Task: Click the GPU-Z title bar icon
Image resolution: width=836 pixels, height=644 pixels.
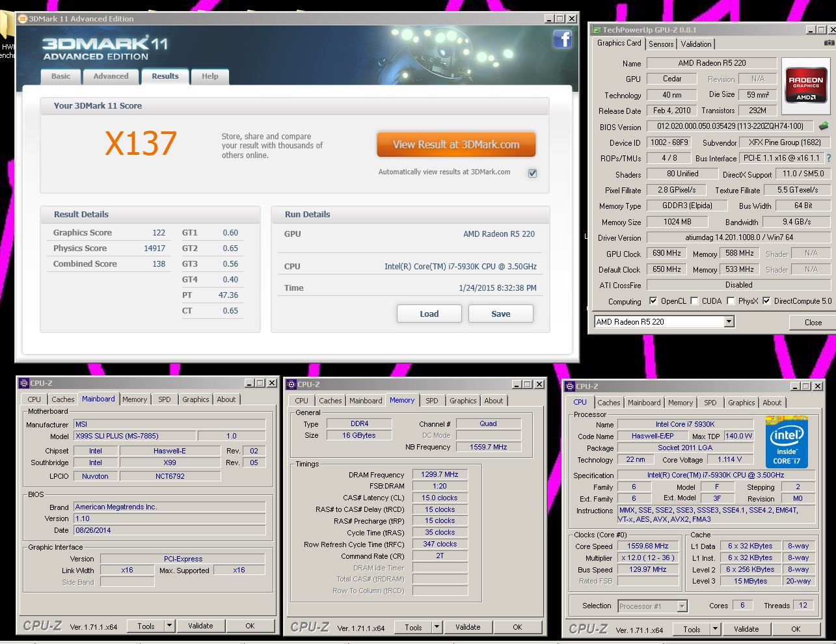Action: coord(596,30)
